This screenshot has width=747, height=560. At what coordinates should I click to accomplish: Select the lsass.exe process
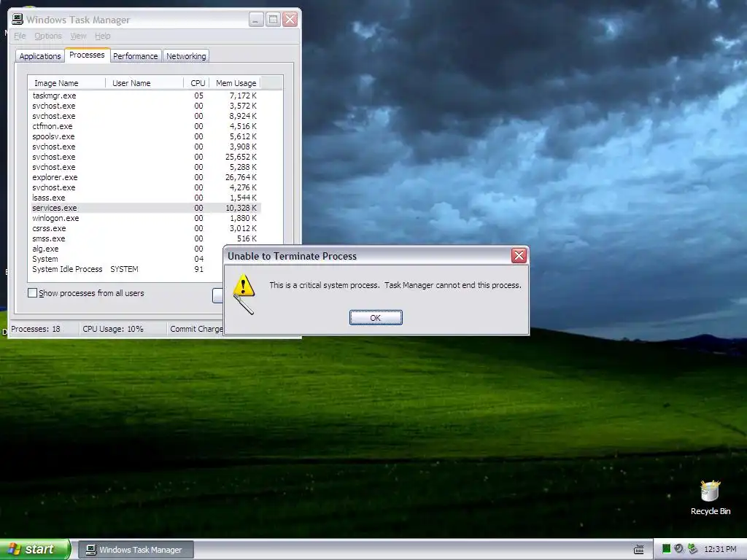click(x=145, y=198)
